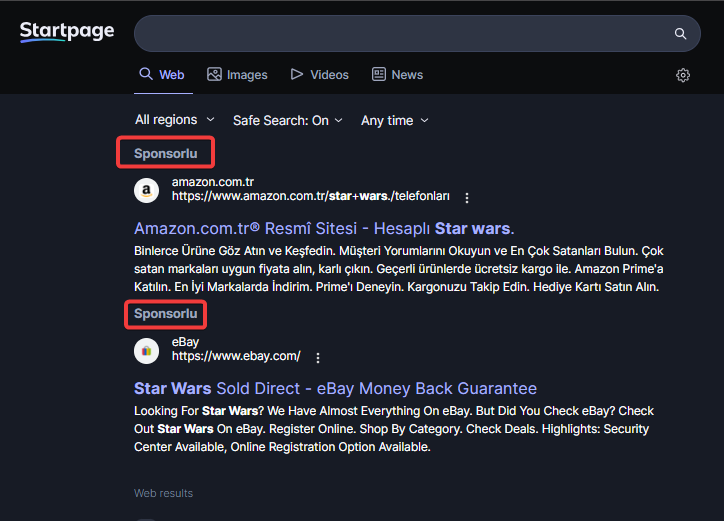The width and height of the screenshot is (724, 521).
Task: Expand the Any time dropdown
Action: [x=395, y=121]
